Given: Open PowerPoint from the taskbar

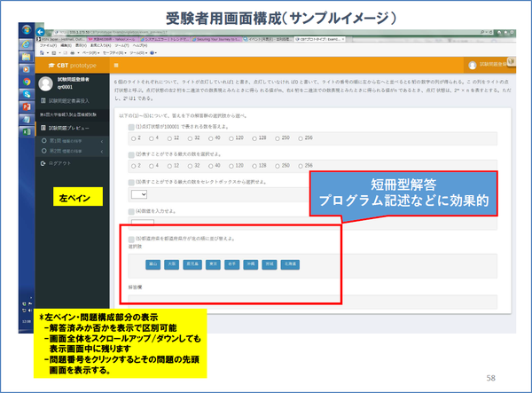Looking at the screenshot, I should [26, 106].
